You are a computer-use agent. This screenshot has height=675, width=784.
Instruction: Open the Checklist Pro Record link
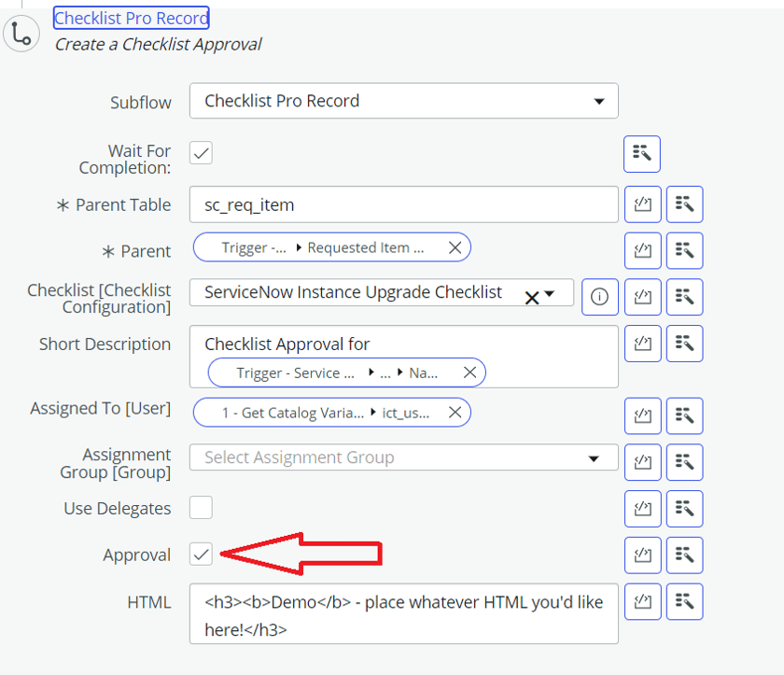(131, 17)
